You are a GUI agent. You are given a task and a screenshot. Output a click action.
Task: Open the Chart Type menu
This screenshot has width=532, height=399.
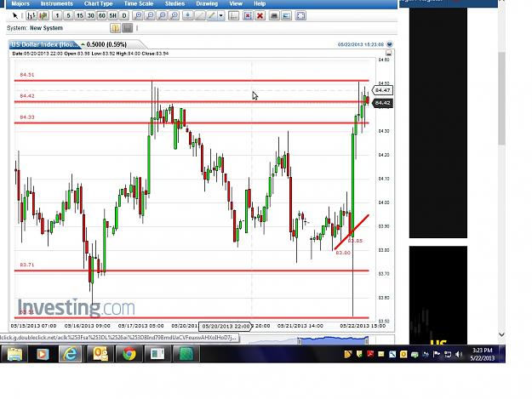click(99, 3)
